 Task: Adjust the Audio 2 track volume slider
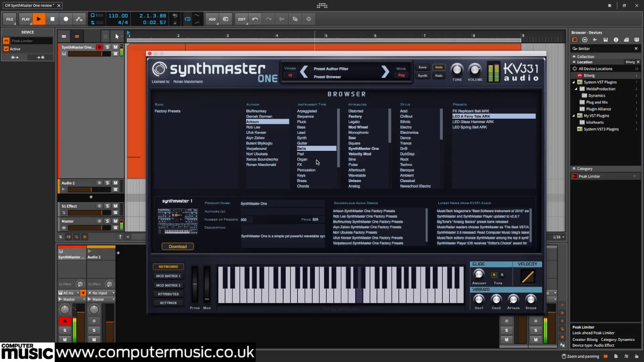90,190
